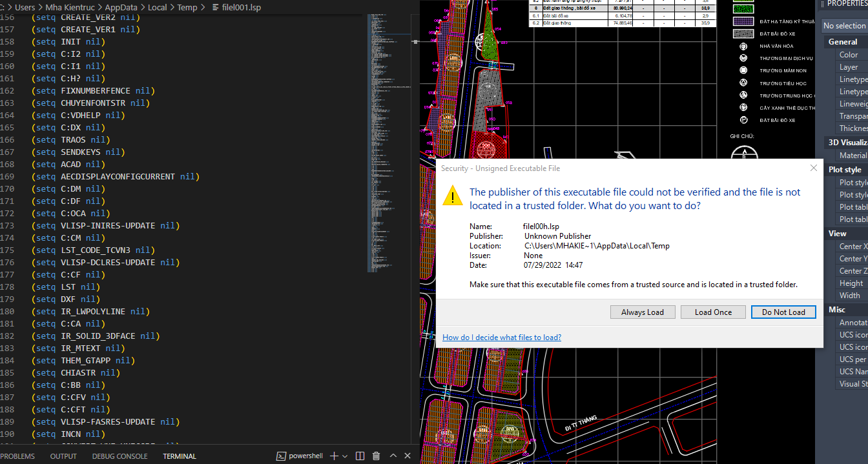Click the yellow warning triangle icon

click(x=452, y=196)
